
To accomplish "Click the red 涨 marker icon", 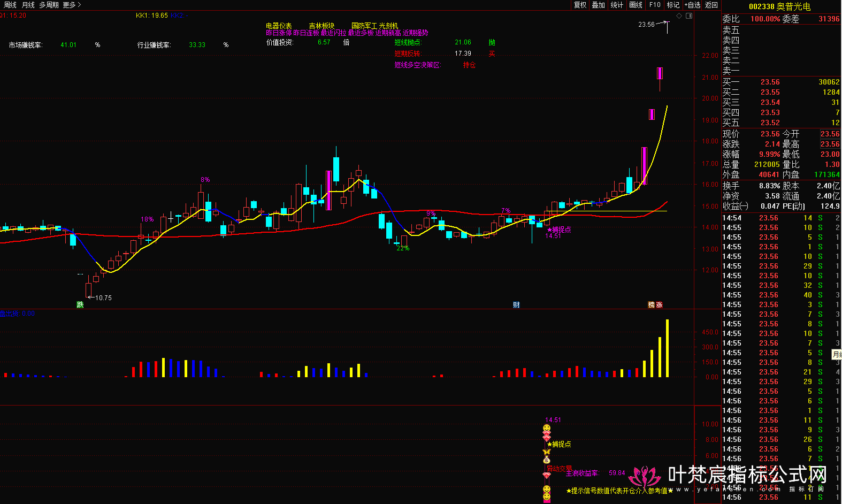I will point(659,304).
